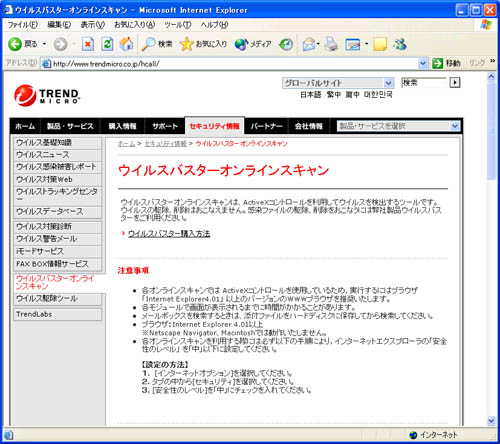Open the お気に入り(A) menu
Image resolution: width=500 pixels, height=444 pixels.
click(134, 25)
